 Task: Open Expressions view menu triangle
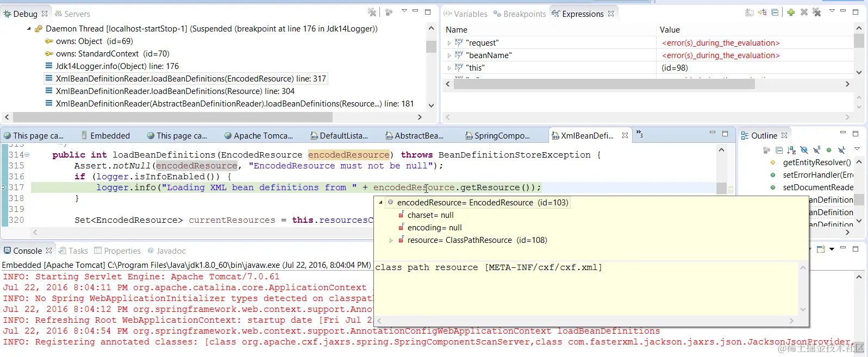pos(832,11)
